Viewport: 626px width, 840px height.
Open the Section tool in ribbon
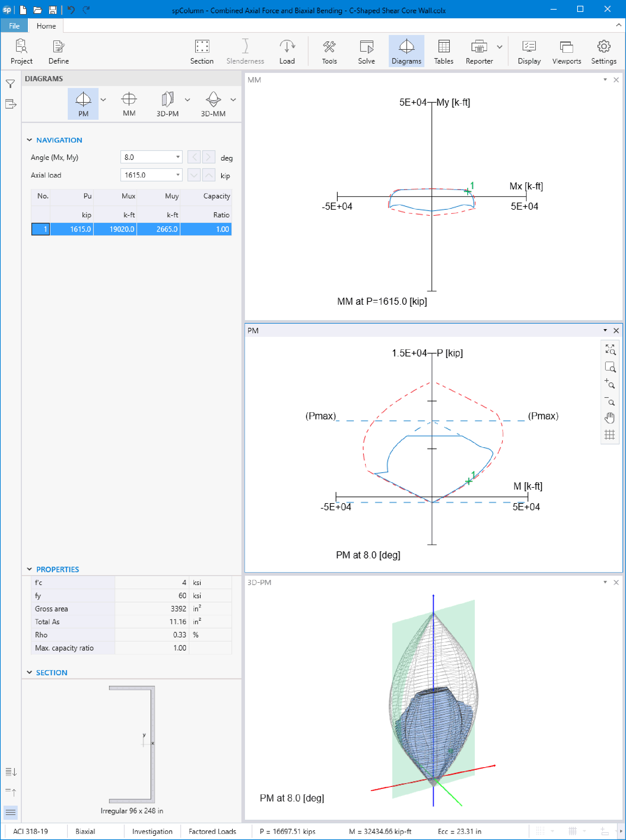click(202, 52)
